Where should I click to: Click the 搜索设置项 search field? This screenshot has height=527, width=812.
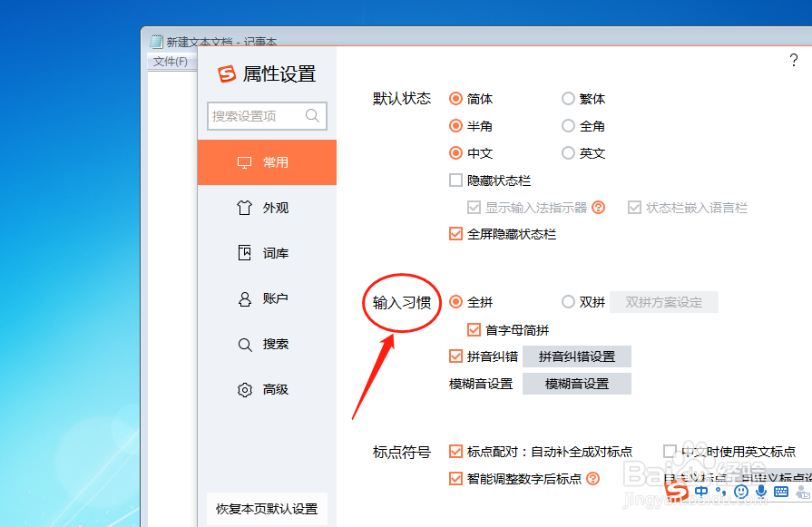click(x=267, y=115)
